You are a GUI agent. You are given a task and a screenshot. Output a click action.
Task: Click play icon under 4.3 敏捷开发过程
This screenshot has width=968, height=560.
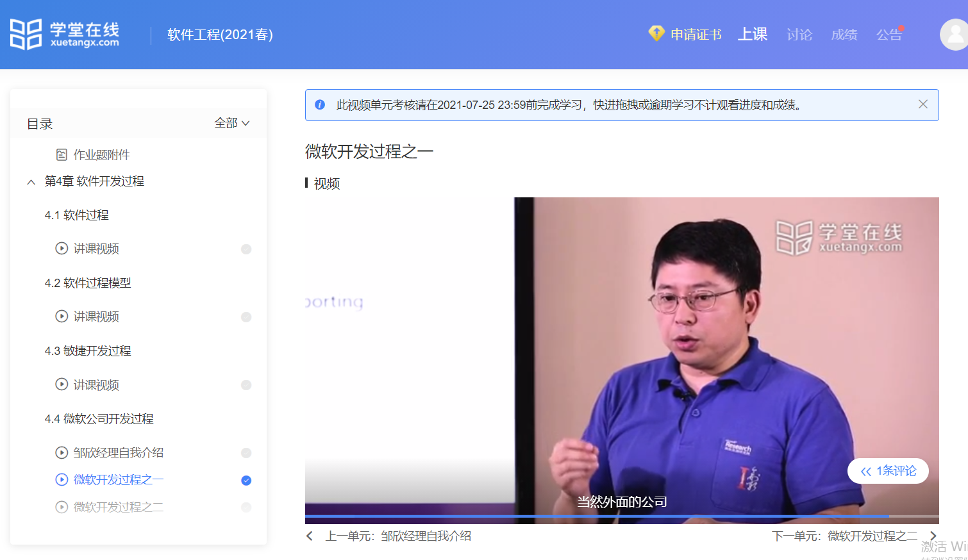pos(62,384)
